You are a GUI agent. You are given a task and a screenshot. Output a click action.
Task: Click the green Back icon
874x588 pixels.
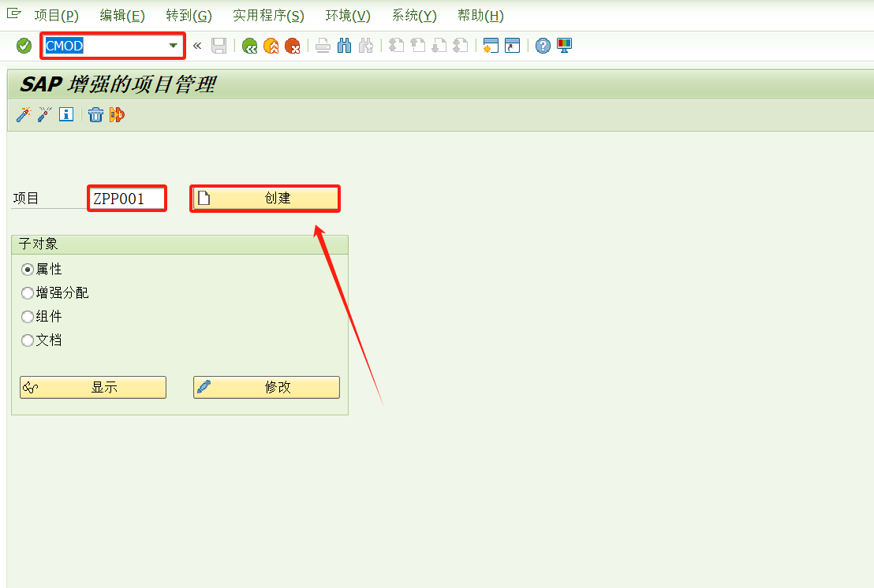coord(250,46)
